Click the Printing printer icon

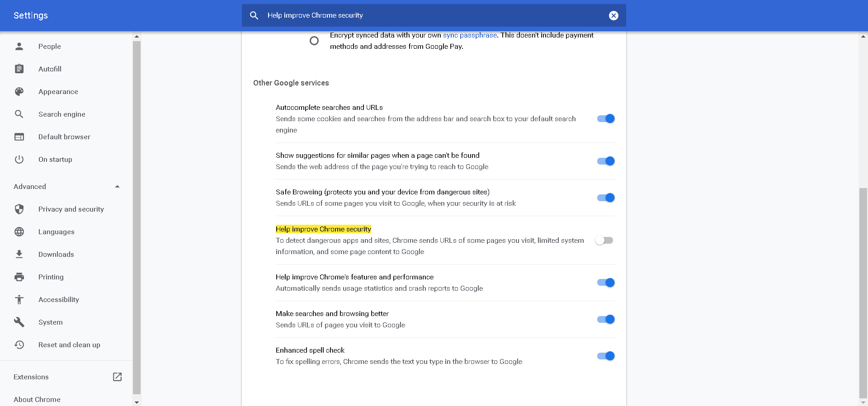(x=19, y=277)
